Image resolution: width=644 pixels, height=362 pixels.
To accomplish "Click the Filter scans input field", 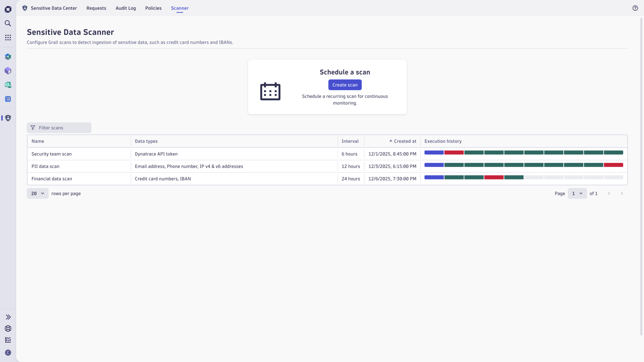I will (59, 128).
